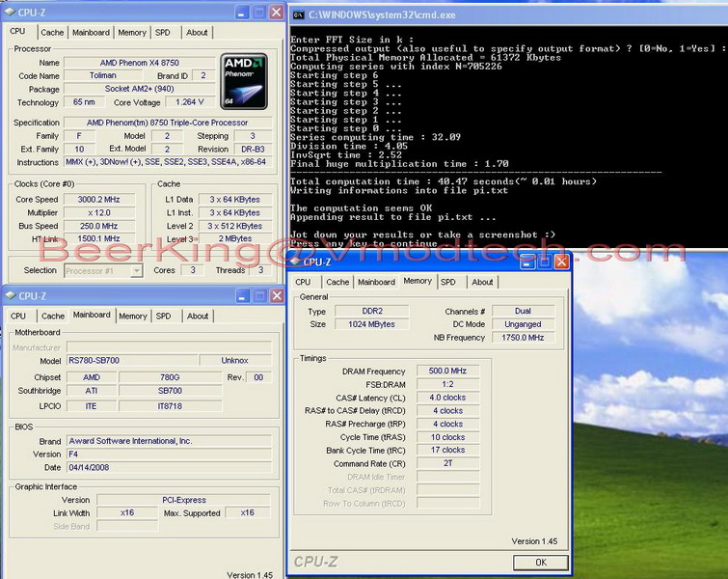Click the DC Mode value Unganged
The width and height of the screenshot is (728, 579).
(x=523, y=324)
